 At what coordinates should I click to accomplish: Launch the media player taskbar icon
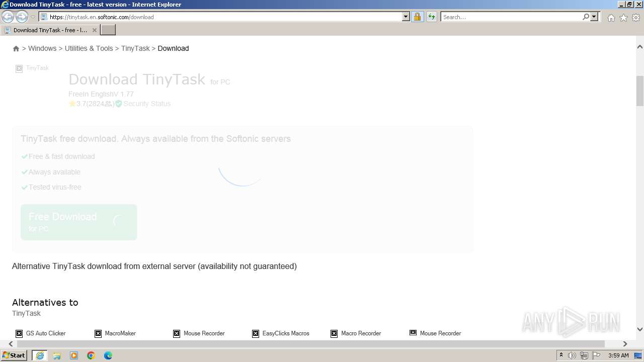pyautogui.click(x=74, y=355)
